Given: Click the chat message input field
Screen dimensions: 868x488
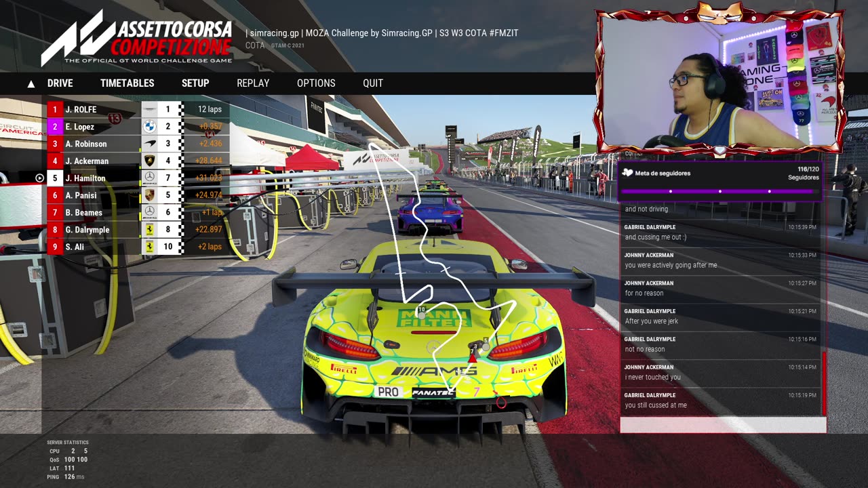Looking at the screenshot, I should [x=723, y=425].
